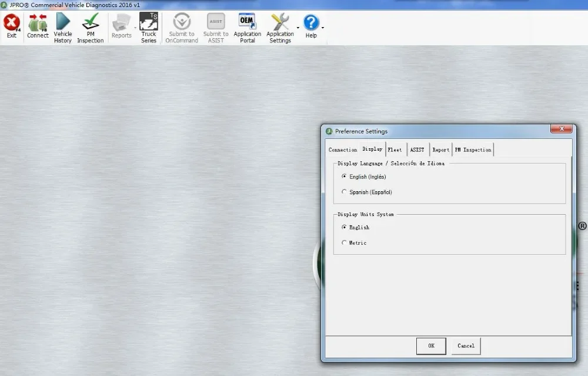The image size is (588, 376).
Task: Click the red Exit icon
Action: pos(12,23)
